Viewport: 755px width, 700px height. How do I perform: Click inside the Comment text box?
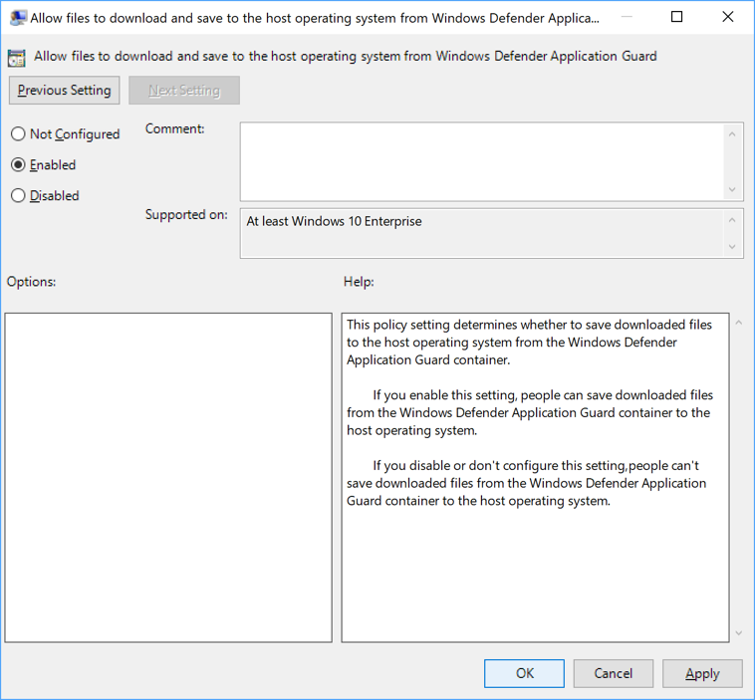(481, 161)
